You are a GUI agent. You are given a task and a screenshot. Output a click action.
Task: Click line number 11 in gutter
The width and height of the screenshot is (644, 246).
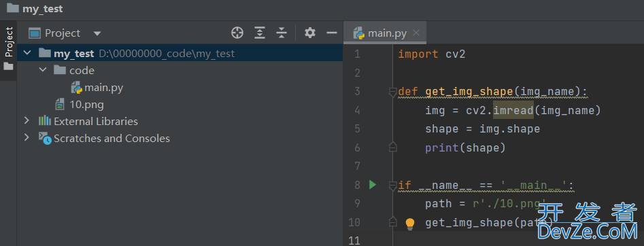click(x=354, y=241)
